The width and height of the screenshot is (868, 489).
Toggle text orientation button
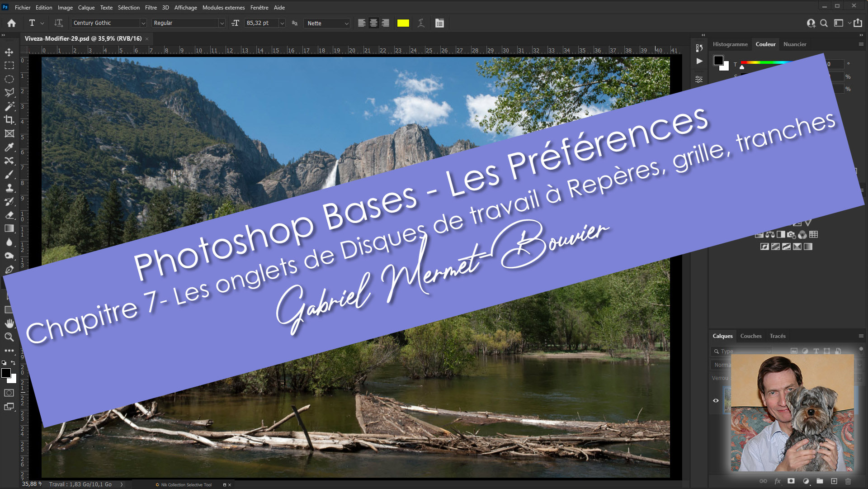click(58, 23)
